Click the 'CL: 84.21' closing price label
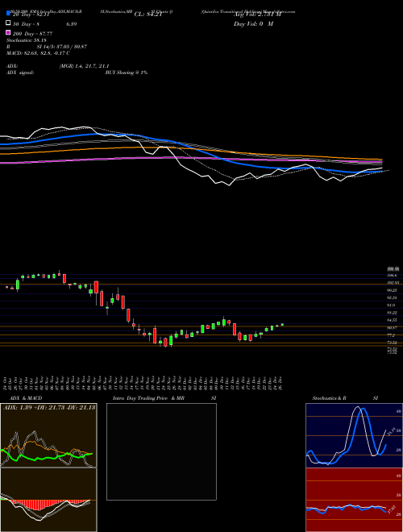The height and width of the screenshot is (532, 403). 147,15
